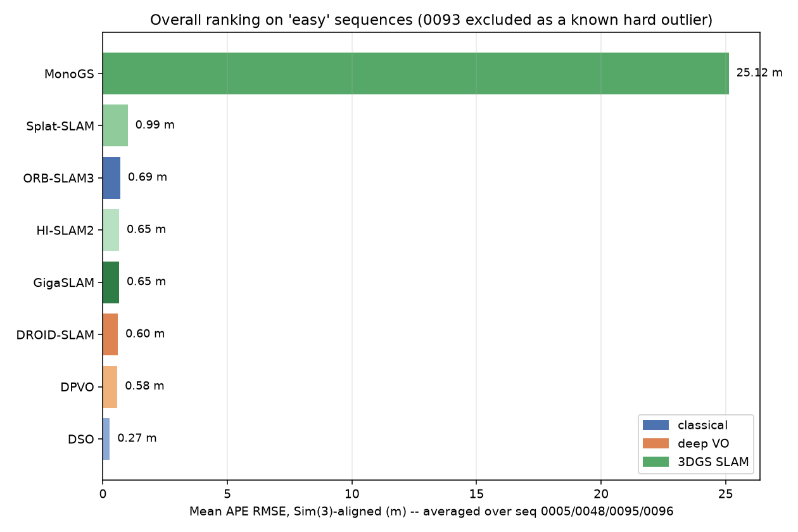
Task: Click the x-axis tick label 10
Action: coord(352,494)
